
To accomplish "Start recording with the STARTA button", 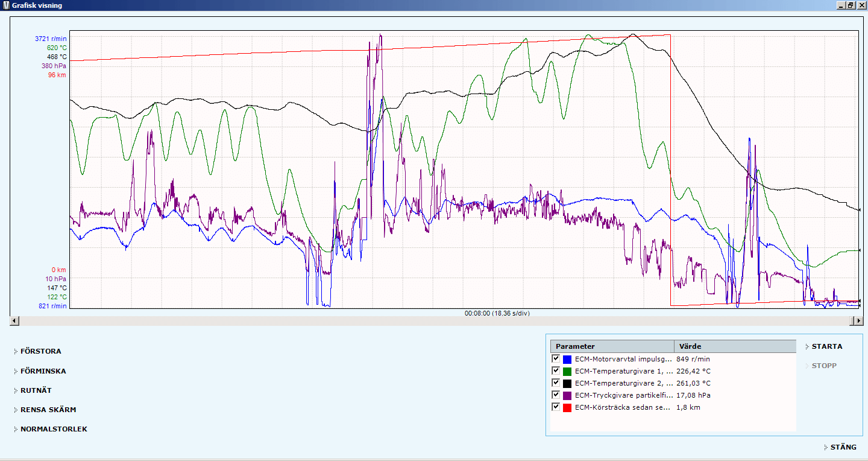I will (826, 346).
